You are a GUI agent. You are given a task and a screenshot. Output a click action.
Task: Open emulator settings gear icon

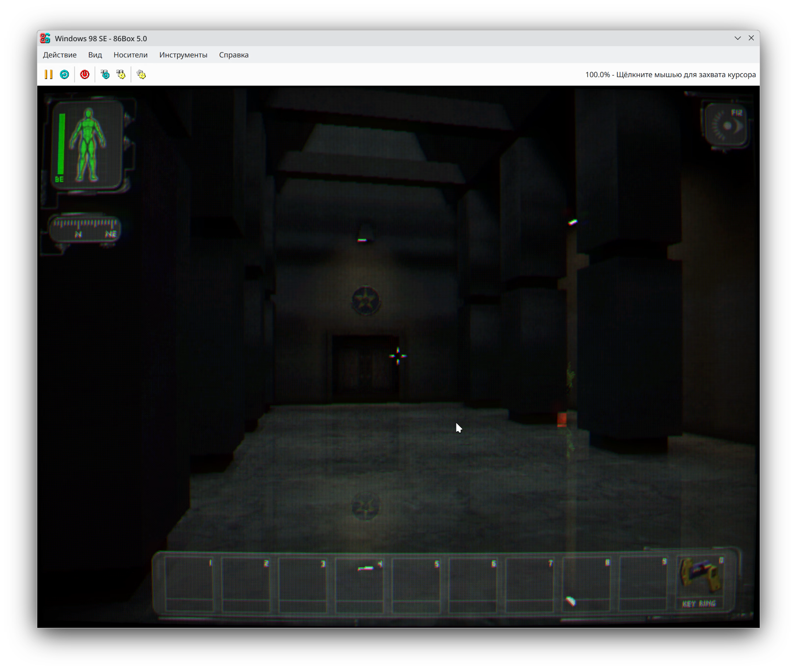(x=141, y=74)
